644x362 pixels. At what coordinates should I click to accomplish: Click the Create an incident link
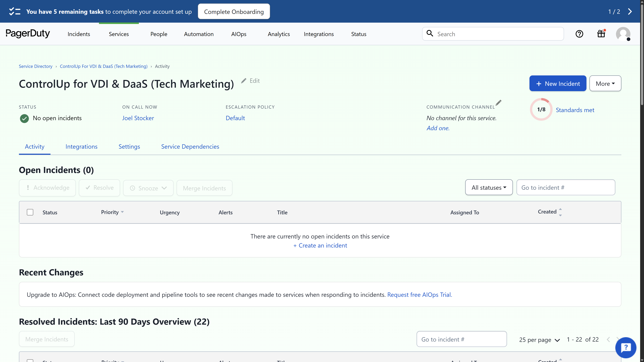(x=320, y=245)
